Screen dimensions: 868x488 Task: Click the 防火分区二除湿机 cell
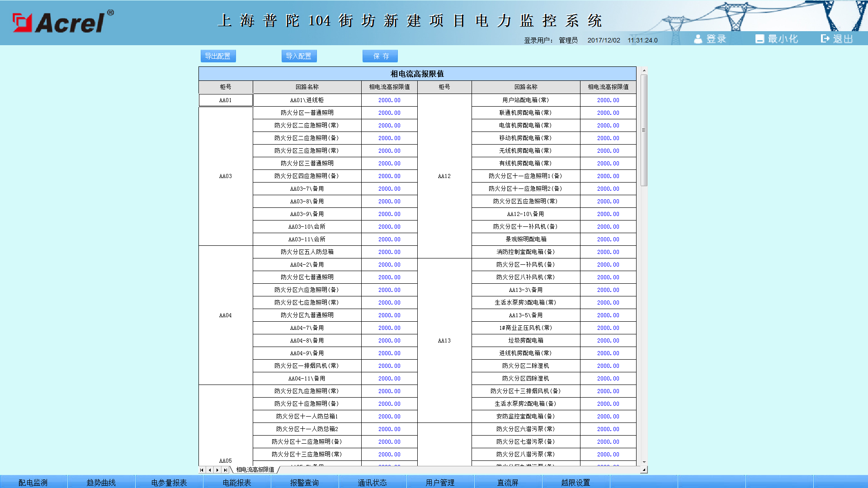[526, 366]
